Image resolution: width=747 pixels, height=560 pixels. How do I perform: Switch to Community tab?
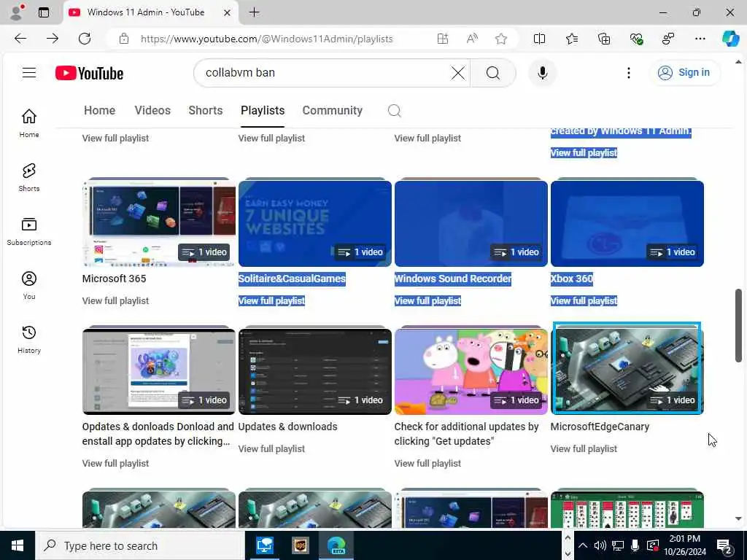pos(333,111)
